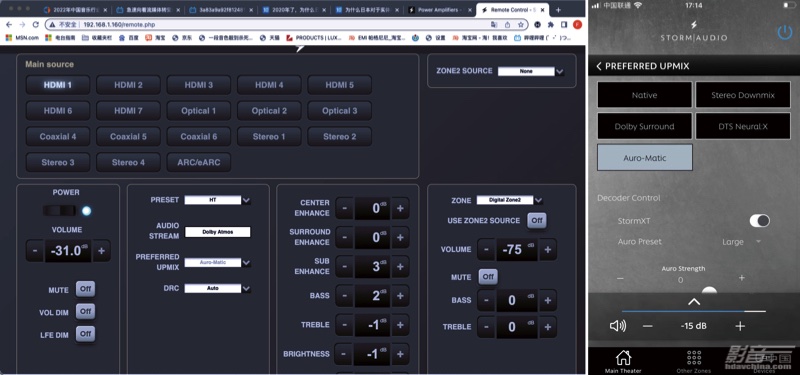Reload the page with the browser refresh icon
Image resolution: width=800 pixels, height=375 pixels.
[x=36, y=24]
